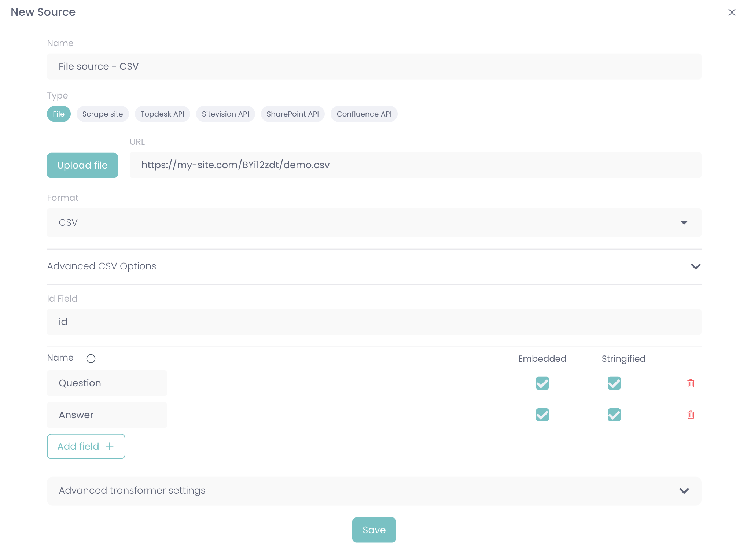Uncheck Stringified for Question field
Screen dimensions: 747x560
click(614, 383)
